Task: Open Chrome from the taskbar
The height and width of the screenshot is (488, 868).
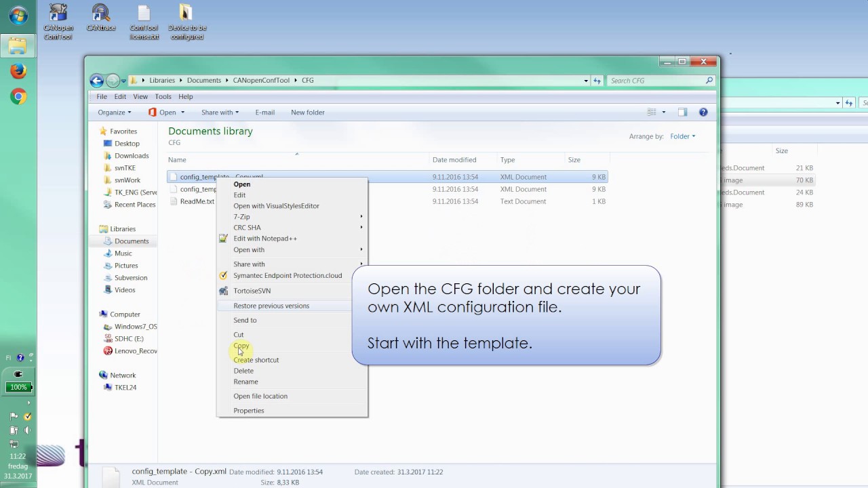Action: click(x=18, y=97)
